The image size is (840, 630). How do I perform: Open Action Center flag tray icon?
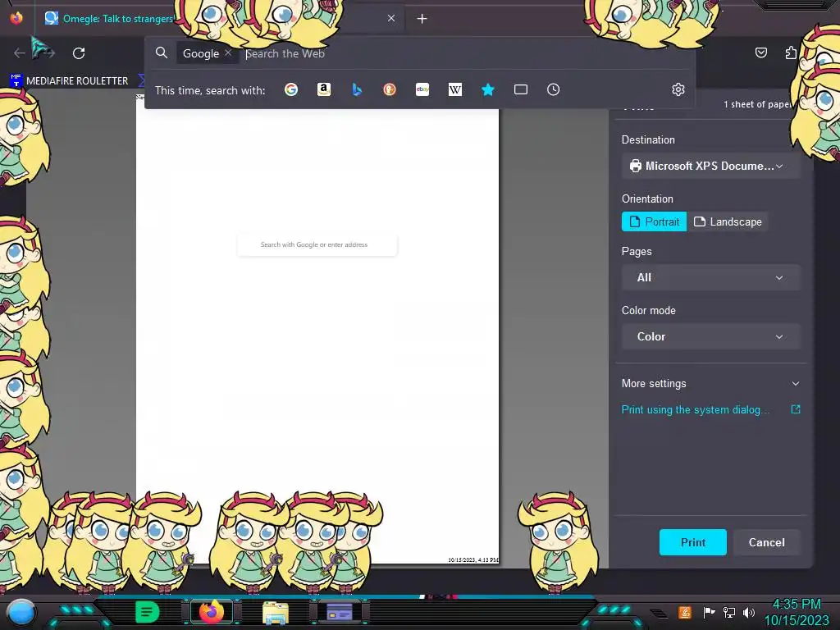point(709,612)
